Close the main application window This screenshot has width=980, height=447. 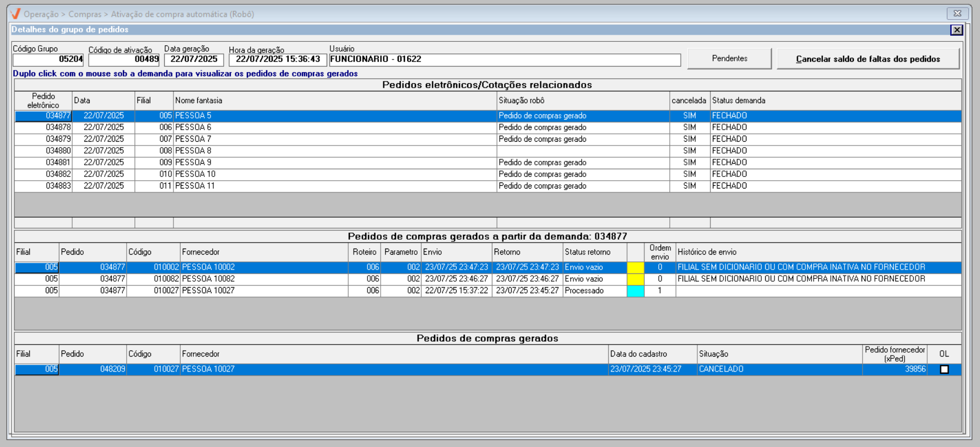point(957,13)
